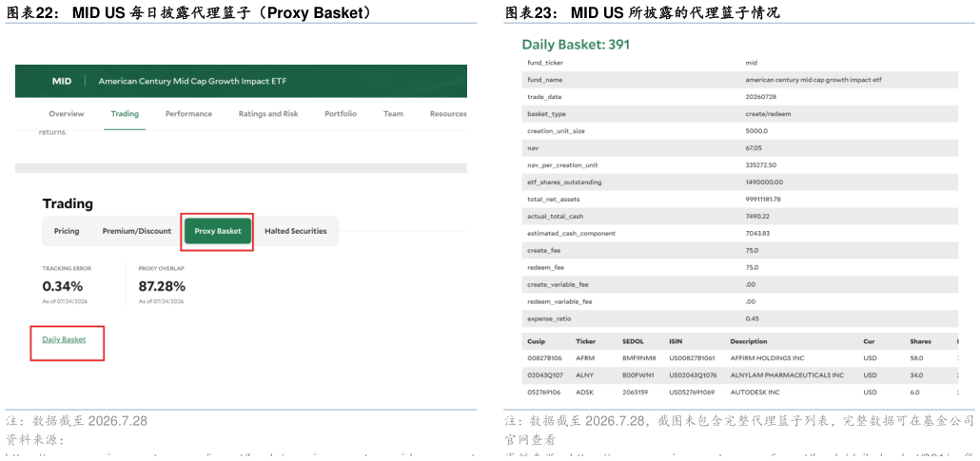Follow the Daily Basket link
Image resolution: width=980 pixels, height=461 pixels.
(x=64, y=339)
